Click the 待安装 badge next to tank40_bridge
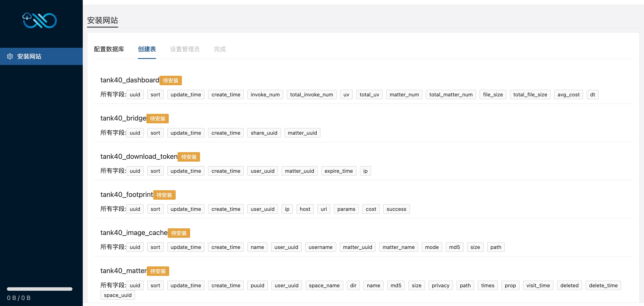644x306 pixels. pos(158,119)
